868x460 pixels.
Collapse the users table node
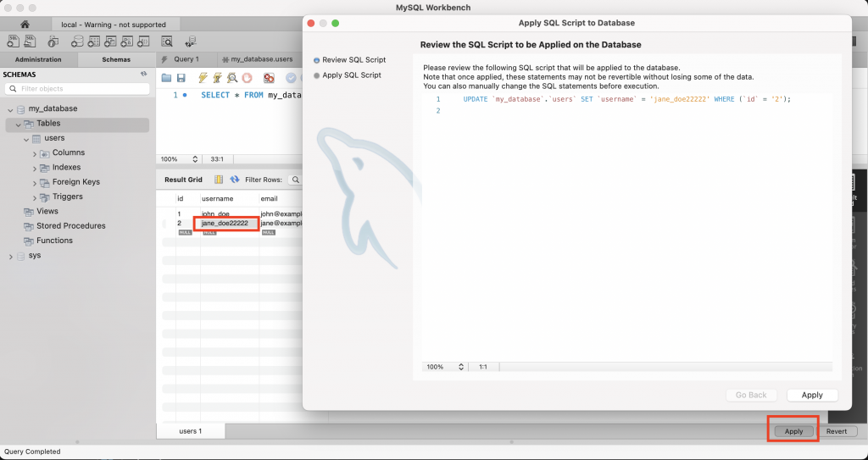pos(26,139)
